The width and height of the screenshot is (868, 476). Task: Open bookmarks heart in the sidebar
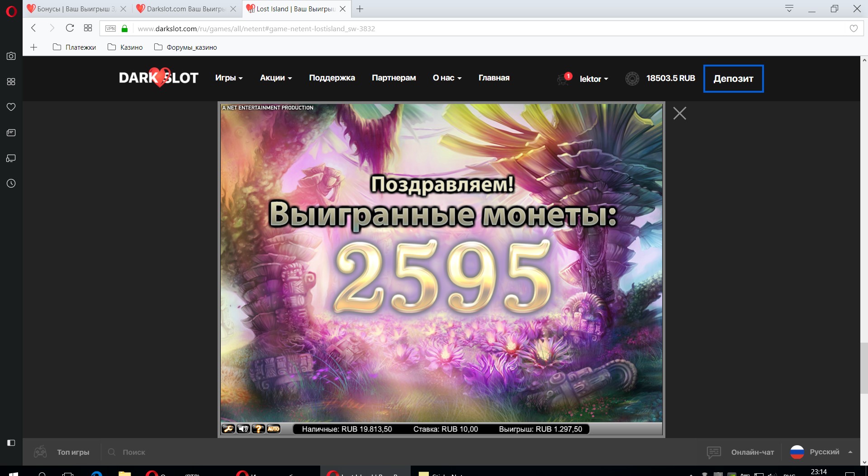(11, 107)
